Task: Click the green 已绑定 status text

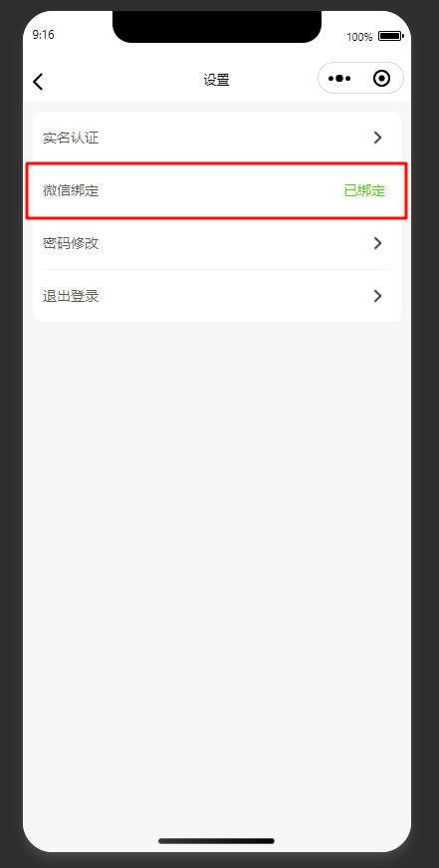Action: pyautogui.click(x=364, y=191)
